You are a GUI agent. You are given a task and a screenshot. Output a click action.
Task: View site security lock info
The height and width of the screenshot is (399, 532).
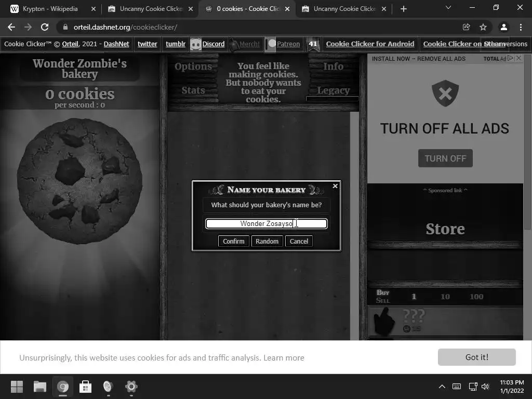(65, 27)
